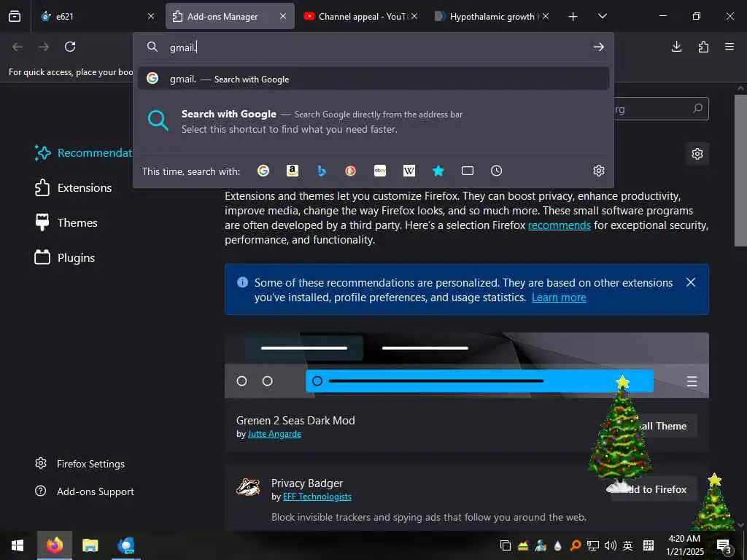
Task: Select the Search with Google shortcut tip
Action: 373,122
